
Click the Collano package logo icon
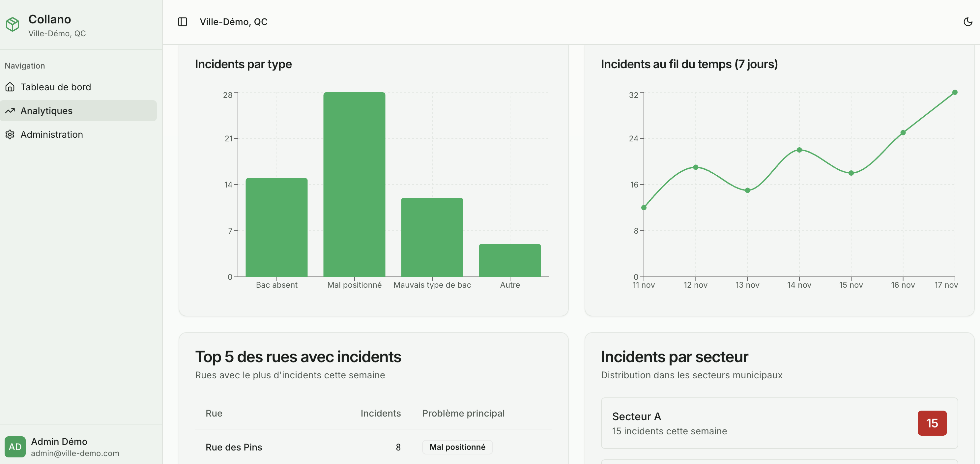pos(13,24)
